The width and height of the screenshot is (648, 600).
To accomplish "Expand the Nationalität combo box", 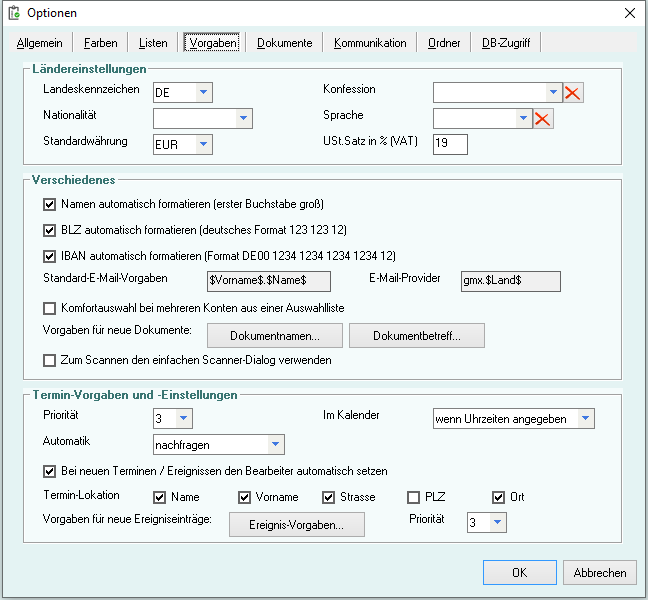I will point(243,119).
